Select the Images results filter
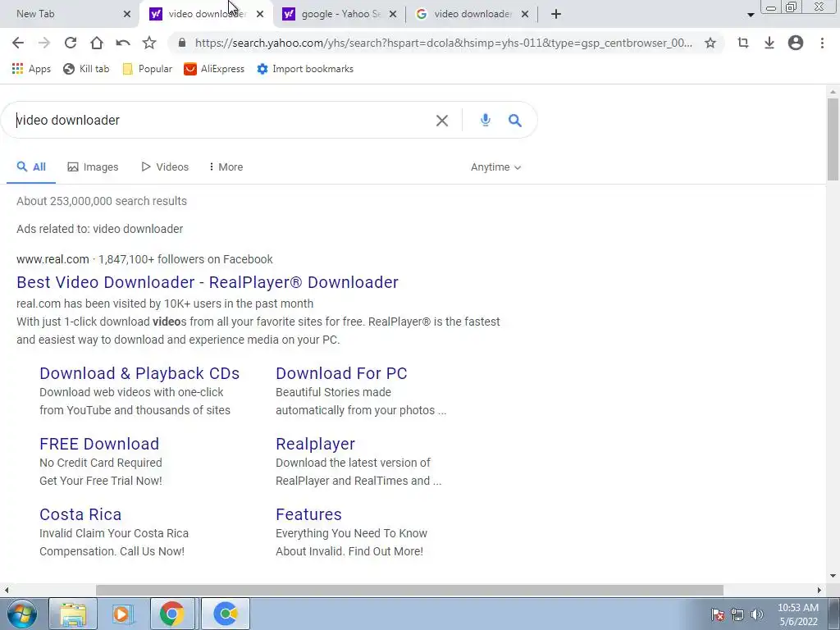840x630 pixels. coord(93,167)
